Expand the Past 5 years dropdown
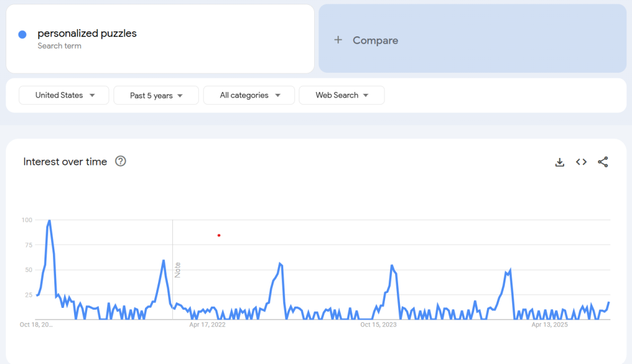The height and width of the screenshot is (364, 632). [156, 96]
